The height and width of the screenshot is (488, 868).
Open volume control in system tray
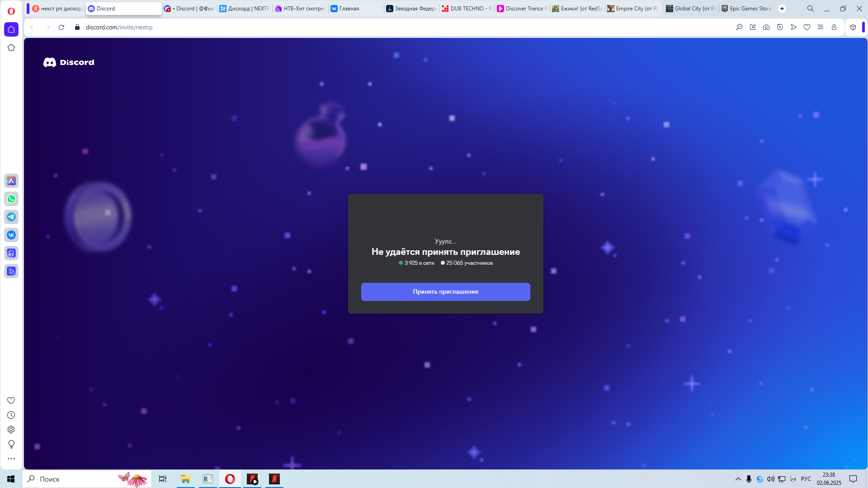pos(771,479)
